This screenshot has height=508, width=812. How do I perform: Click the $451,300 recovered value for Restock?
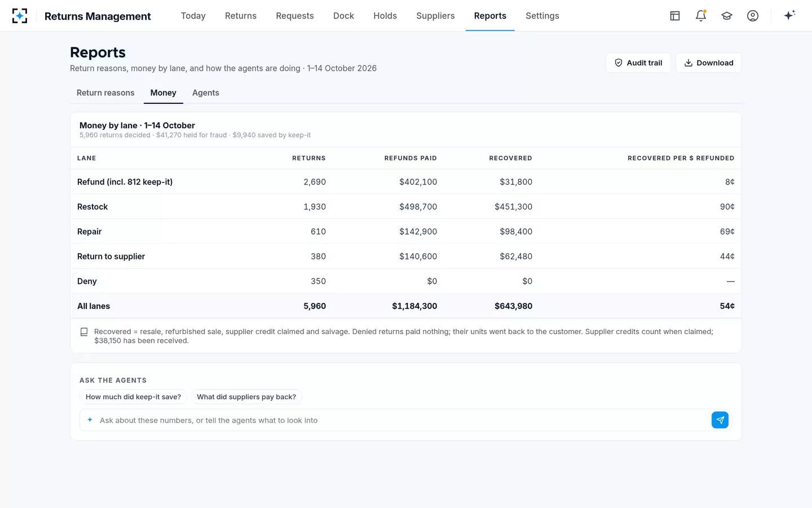(513, 207)
